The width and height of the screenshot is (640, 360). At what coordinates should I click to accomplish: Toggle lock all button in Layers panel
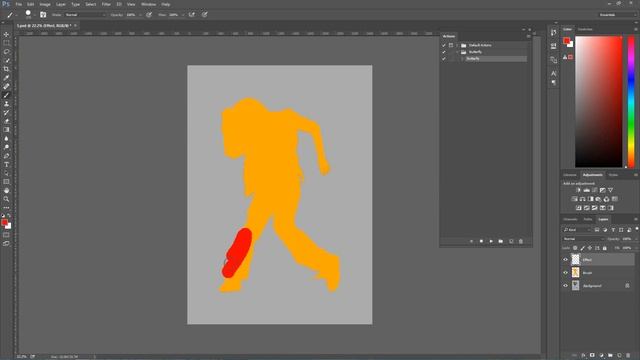pos(604,248)
